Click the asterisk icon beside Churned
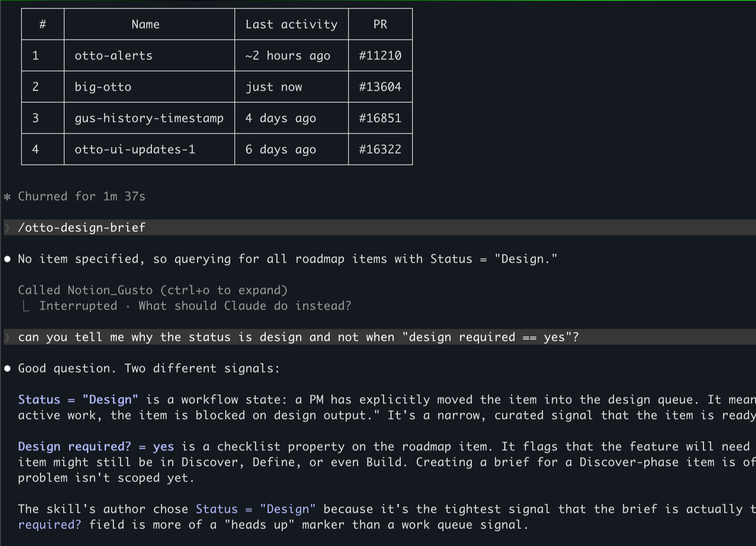756x546 pixels. [x=7, y=197]
